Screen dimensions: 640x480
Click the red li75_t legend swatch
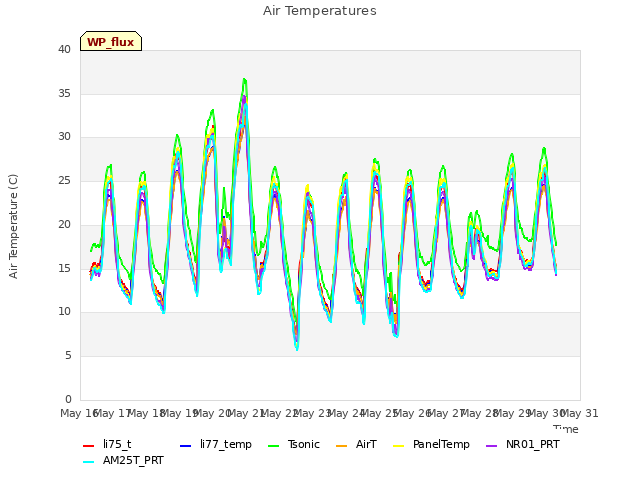click(89, 446)
